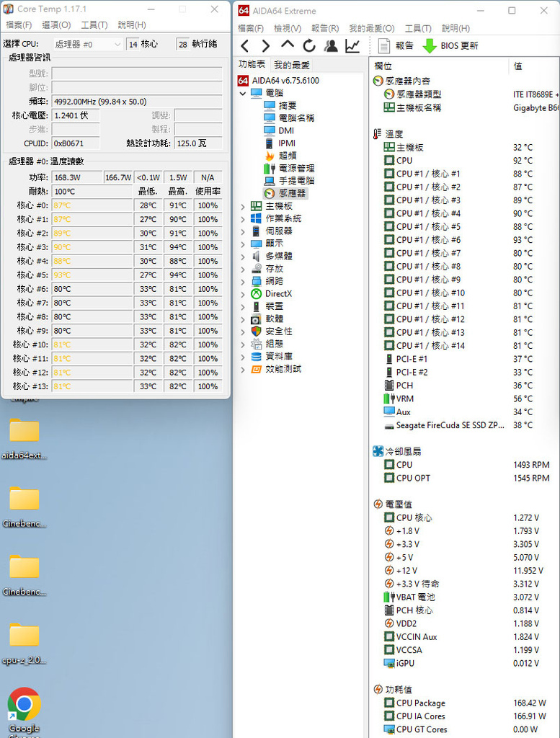Select the 資料庫 tree item
The width and height of the screenshot is (560, 738).
272,356
